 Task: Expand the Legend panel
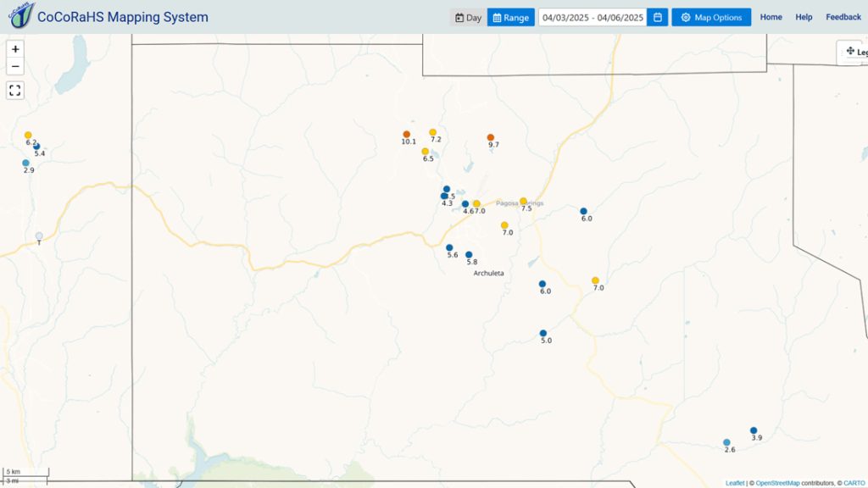pyautogui.click(x=853, y=52)
